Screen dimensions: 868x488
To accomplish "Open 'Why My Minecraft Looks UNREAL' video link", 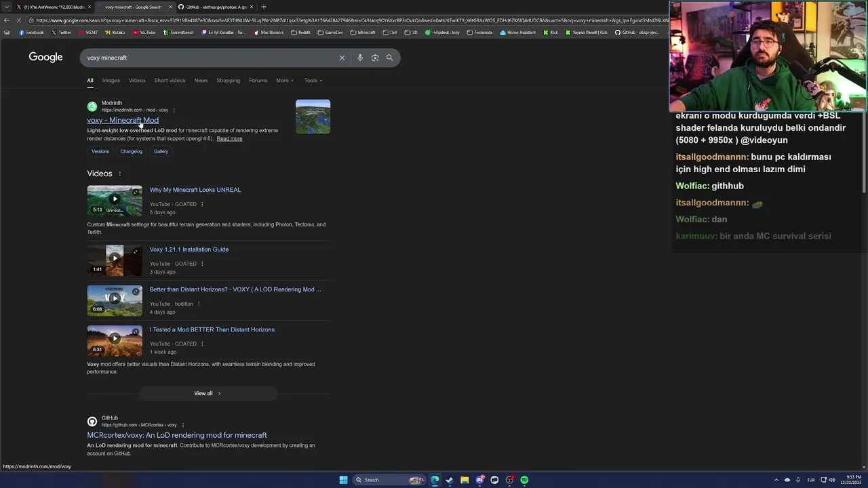I will (x=195, y=190).
